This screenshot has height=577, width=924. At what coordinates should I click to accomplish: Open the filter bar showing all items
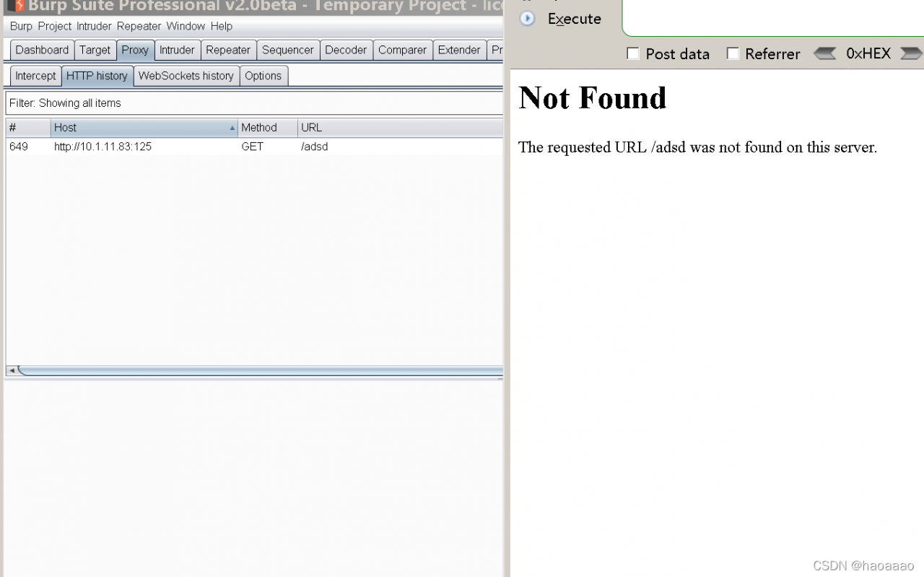pyautogui.click(x=254, y=103)
